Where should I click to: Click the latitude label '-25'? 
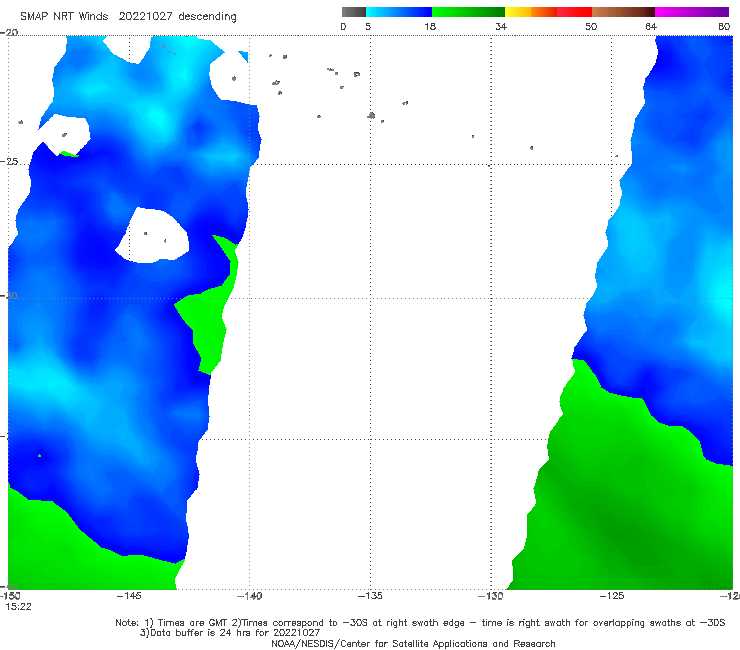tap(9, 161)
